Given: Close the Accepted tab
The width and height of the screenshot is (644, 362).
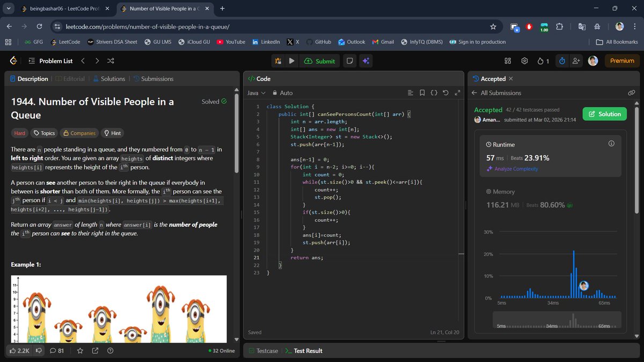Looking at the screenshot, I should 510,78.
